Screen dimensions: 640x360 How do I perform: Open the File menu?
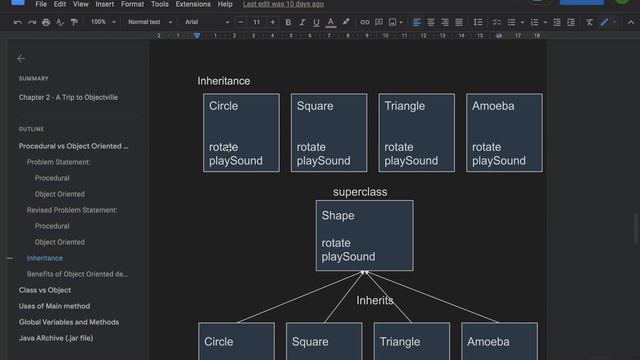pyautogui.click(x=41, y=4)
